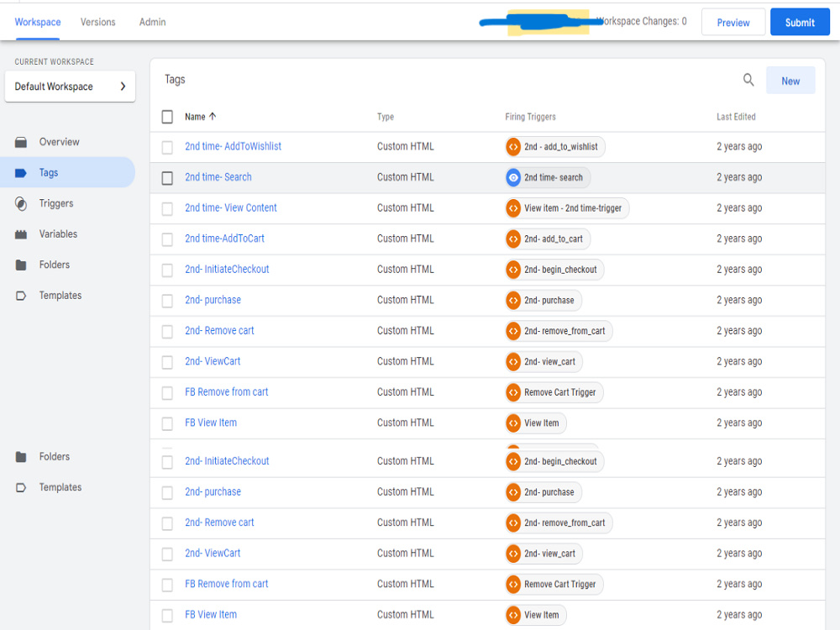
Task: Open the 2nd- add_to_cart trigger chip
Action: pyautogui.click(x=548, y=239)
